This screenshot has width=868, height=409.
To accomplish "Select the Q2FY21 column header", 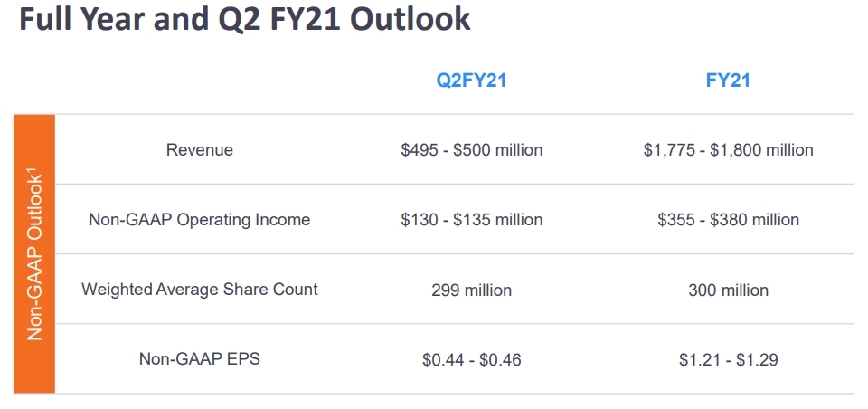I will tap(471, 81).
